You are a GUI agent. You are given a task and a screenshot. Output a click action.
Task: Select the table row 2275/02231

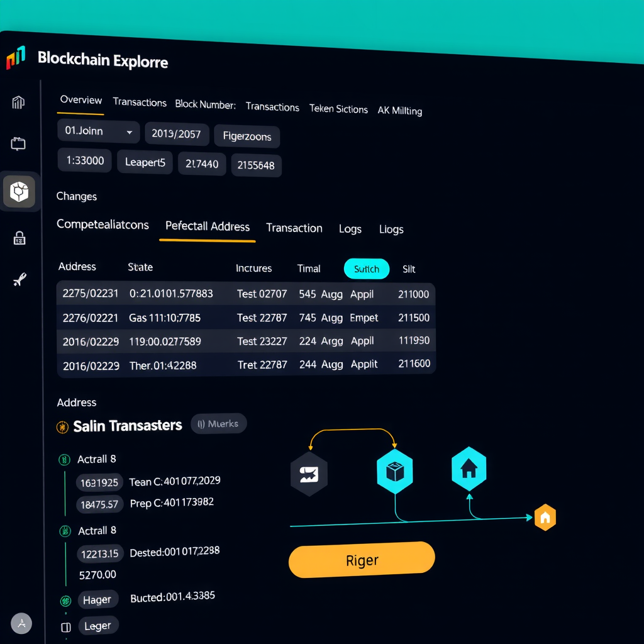tap(245, 294)
